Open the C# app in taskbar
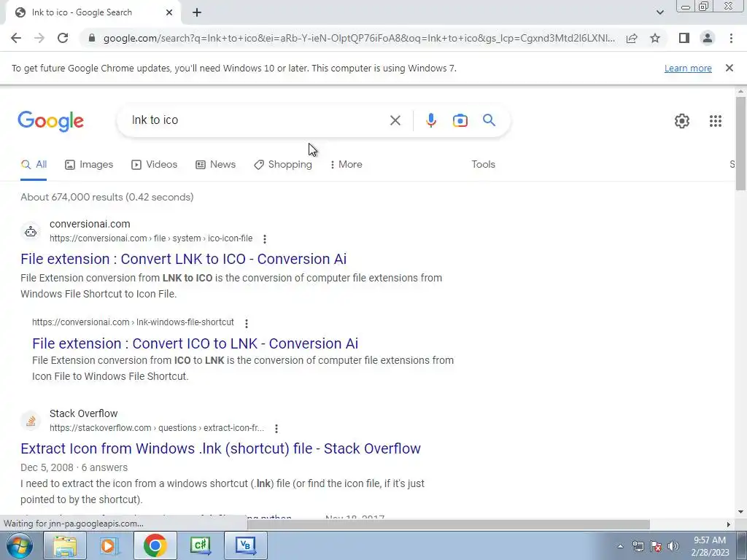This screenshot has width=747, height=560. tap(201, 545)
